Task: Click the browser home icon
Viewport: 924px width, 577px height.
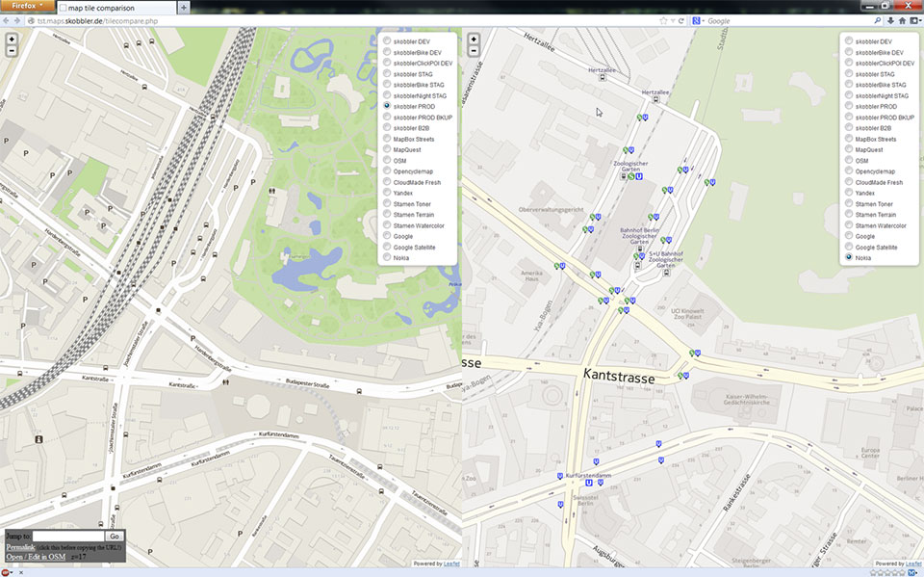Action: [903, 20]
